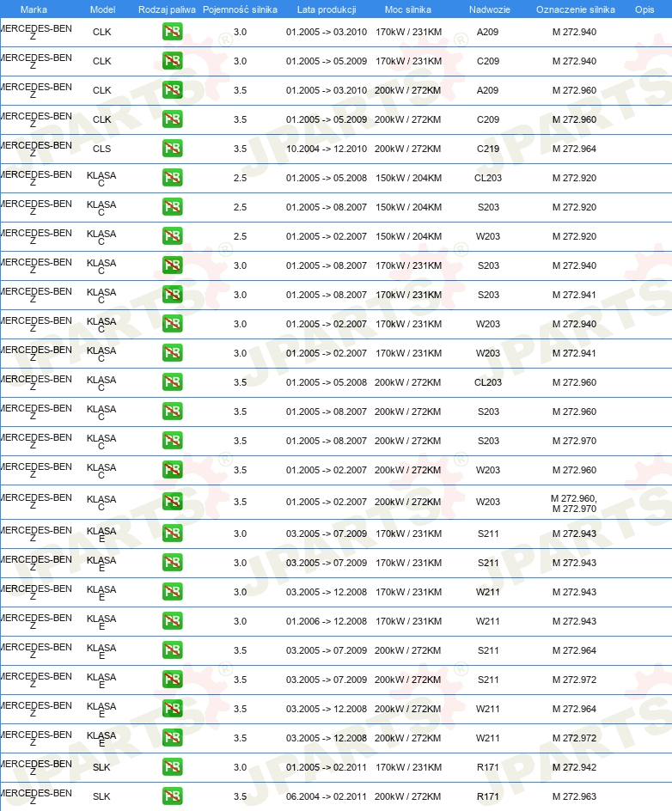Click fuel icon in W203 M 272.940 row
This screenshot has width=672, height=811.
pyautogui.click(x=172, y=324)
